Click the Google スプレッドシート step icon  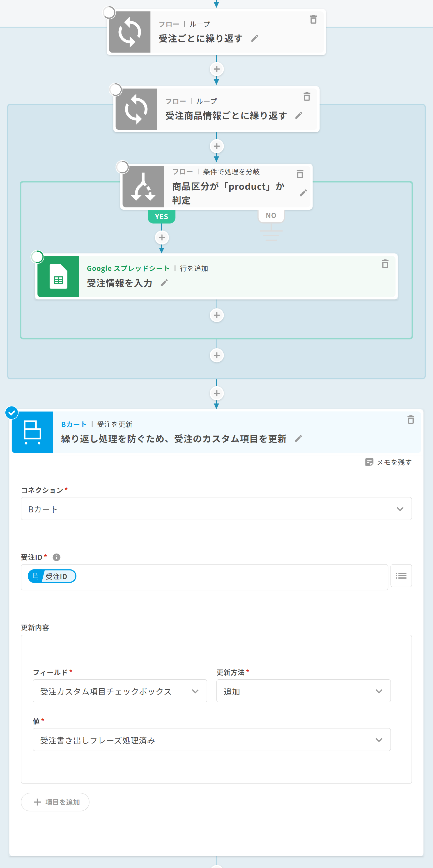point(58,276)
